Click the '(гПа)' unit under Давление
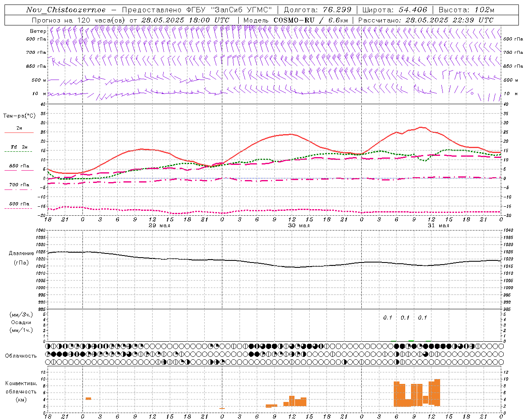The height and width of the screenshot is (420, 525). coord(21,262)
